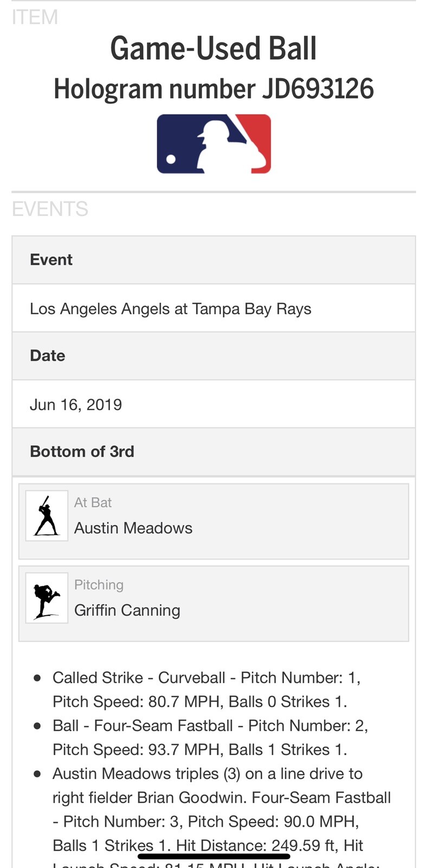Select the Ball Four-Seam Fastball pitch entry
This screenshot has width=427, height=868.
tap(210, 737)
